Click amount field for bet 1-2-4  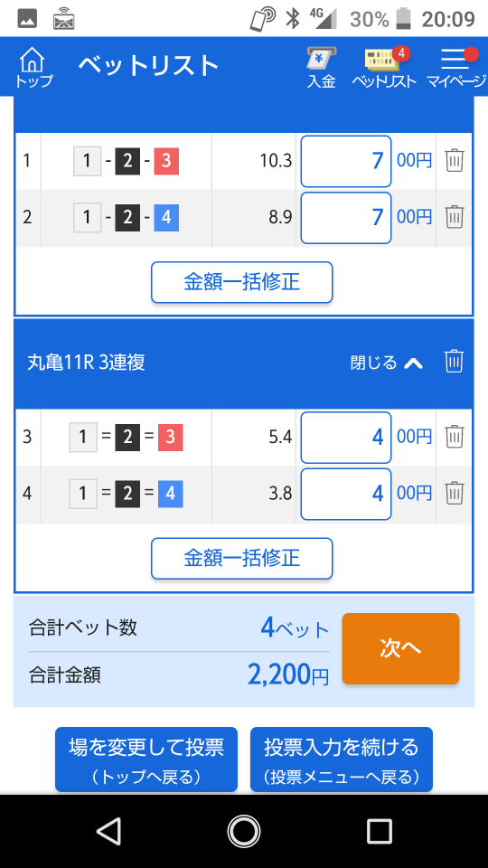346,218
